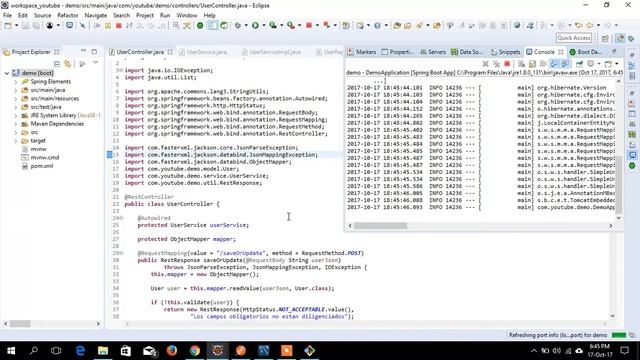Click the red Terminate button in the Console toolbar

coord(507,64)
